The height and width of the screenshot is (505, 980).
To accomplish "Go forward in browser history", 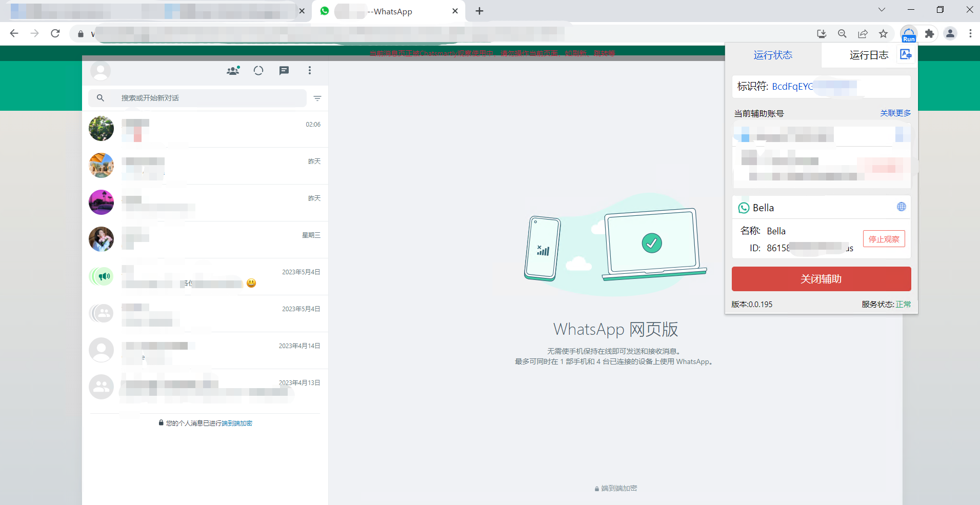I will pyautogui.click(x=34, y=33).
